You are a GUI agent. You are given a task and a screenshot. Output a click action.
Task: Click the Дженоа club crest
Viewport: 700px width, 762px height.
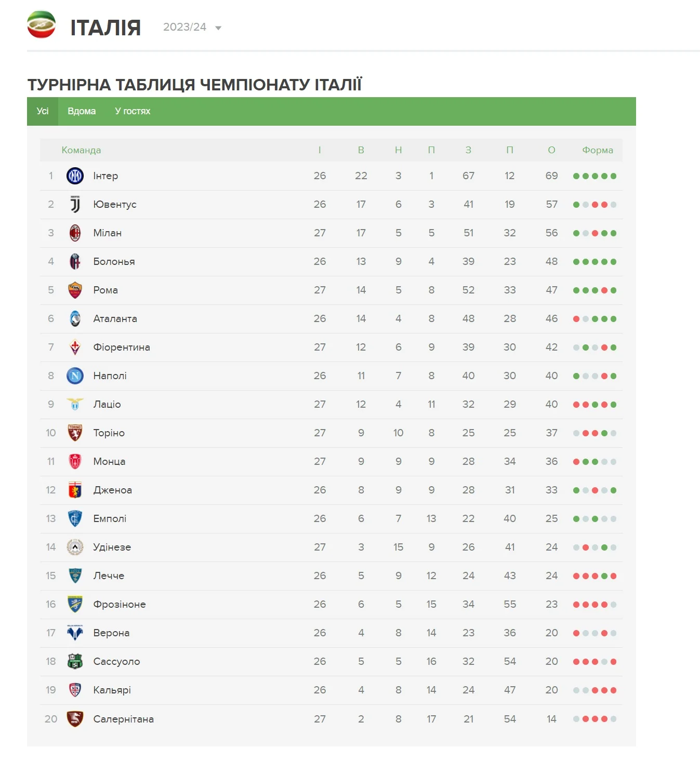pos(75,490)
